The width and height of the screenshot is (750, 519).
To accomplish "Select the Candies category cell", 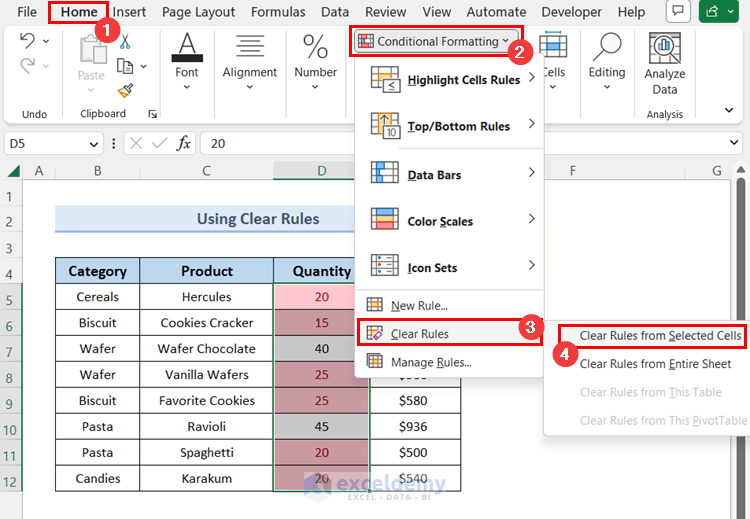I will [x=98, y=478].
